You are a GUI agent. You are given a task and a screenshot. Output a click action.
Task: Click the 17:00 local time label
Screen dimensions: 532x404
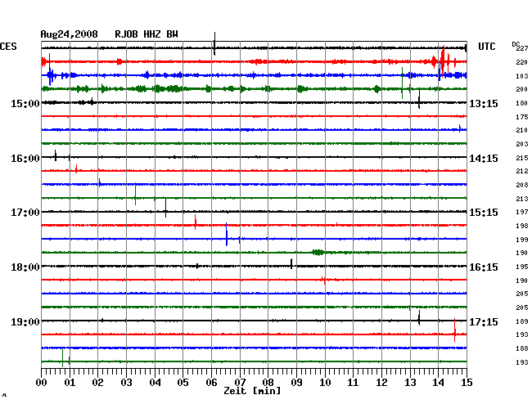click(25, 213)
